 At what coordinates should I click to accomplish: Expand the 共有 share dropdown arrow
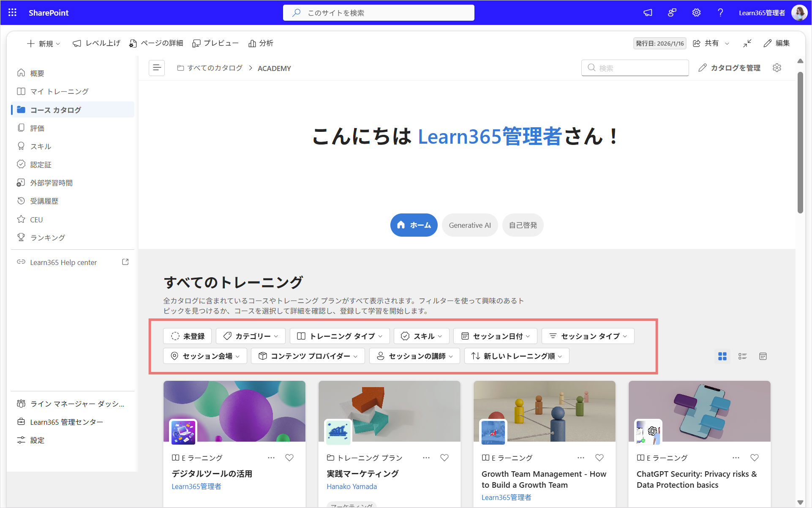(727, 43)
